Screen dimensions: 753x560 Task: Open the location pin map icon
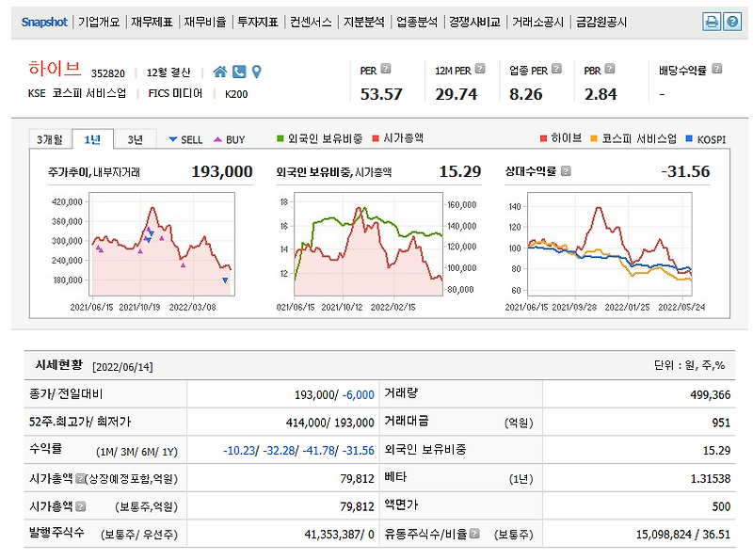coord(256,72)
